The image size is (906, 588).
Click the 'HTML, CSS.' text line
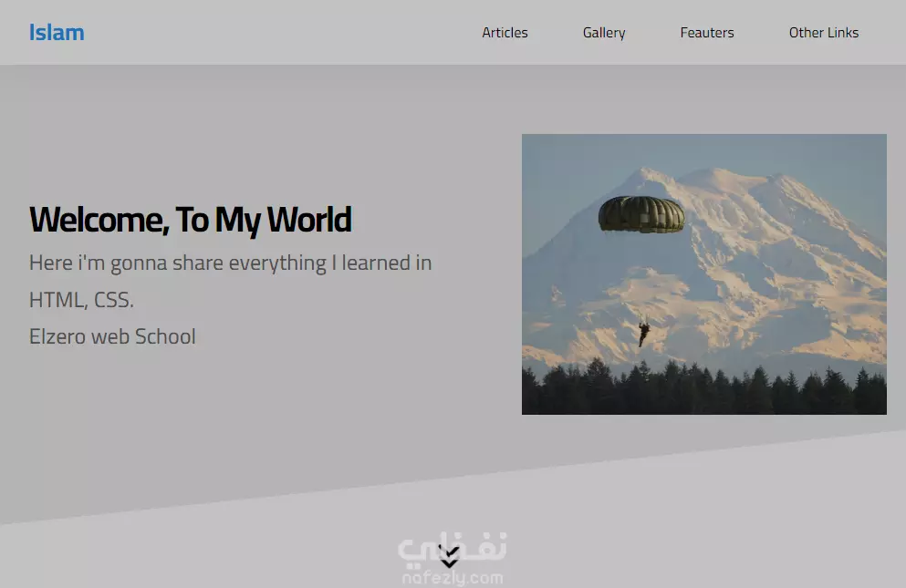click(x=81, y=300)
